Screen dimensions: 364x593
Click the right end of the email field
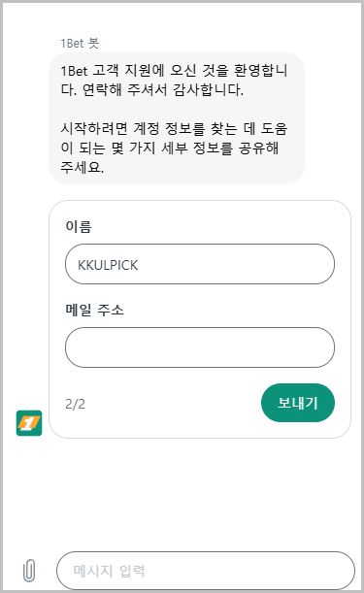[x=321, y=347]
